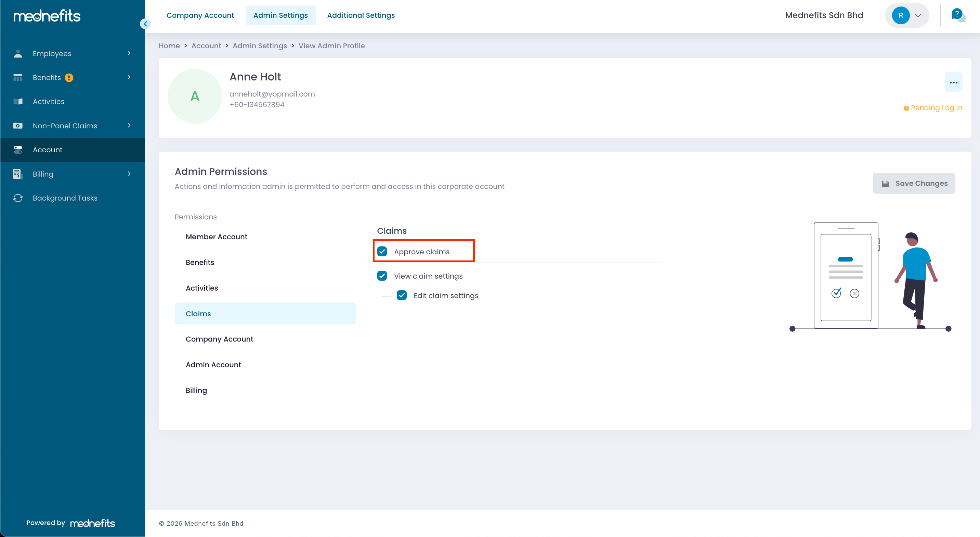Open the help chat icon

click(957, 15)
